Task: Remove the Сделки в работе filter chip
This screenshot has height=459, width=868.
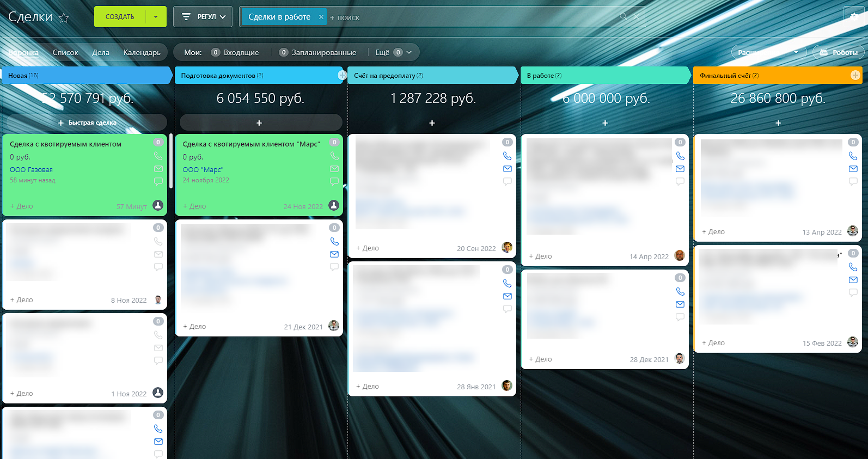Action: tap(321, 17)
